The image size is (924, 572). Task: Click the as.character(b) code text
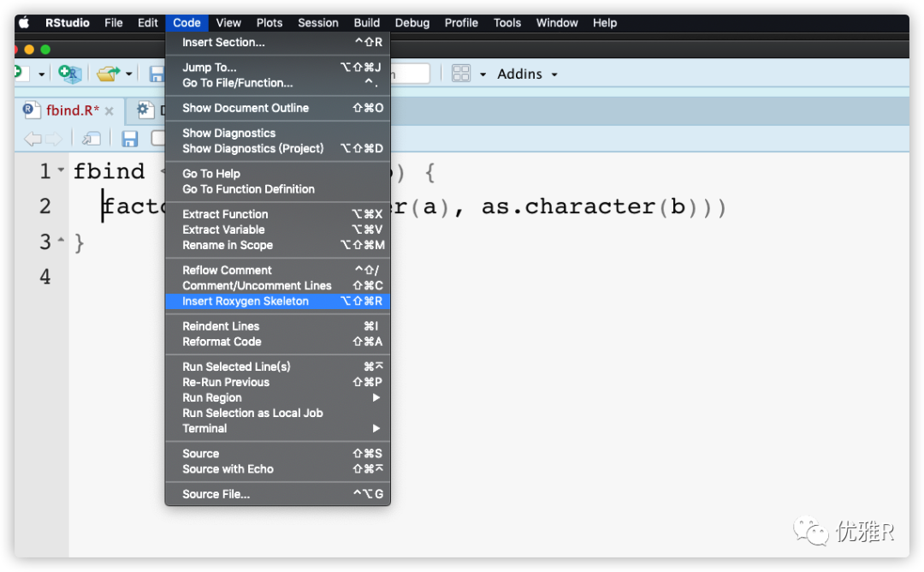(591, 207)
